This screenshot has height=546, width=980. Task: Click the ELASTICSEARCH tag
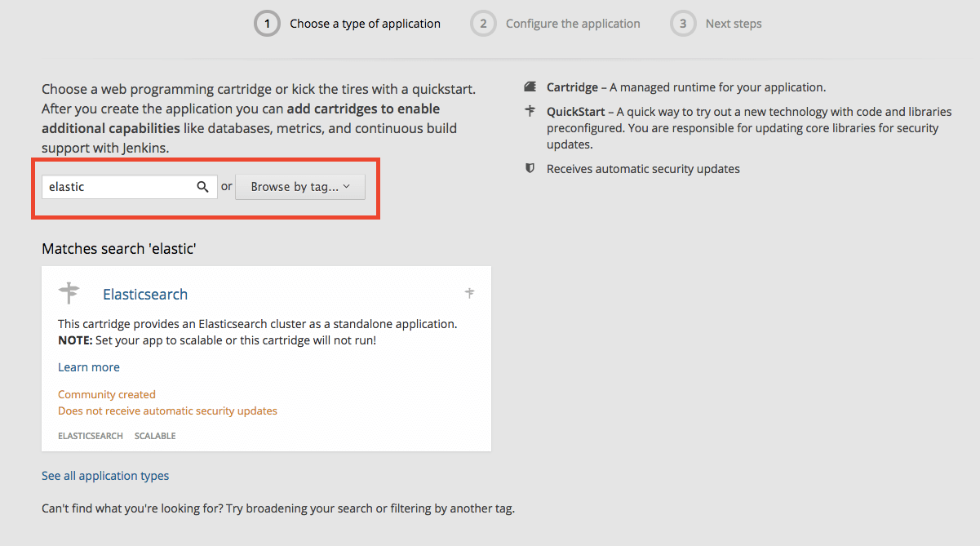tap(91, 436)
